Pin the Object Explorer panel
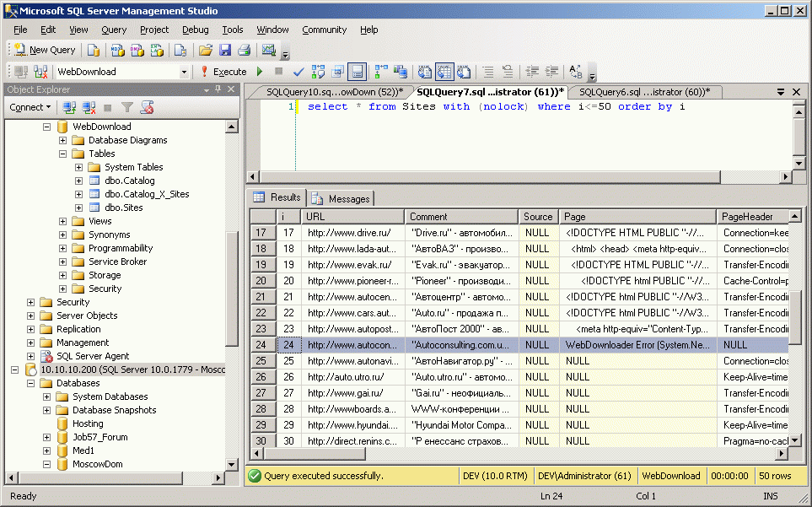The image size is (812, 507). pos(218,89)
